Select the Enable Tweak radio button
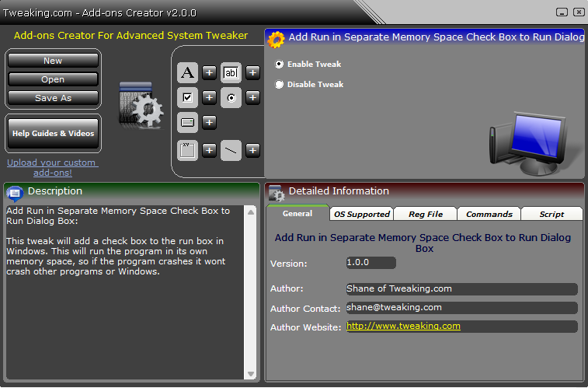This screenshot has height=388, width=588. click(x=280, y=65)
